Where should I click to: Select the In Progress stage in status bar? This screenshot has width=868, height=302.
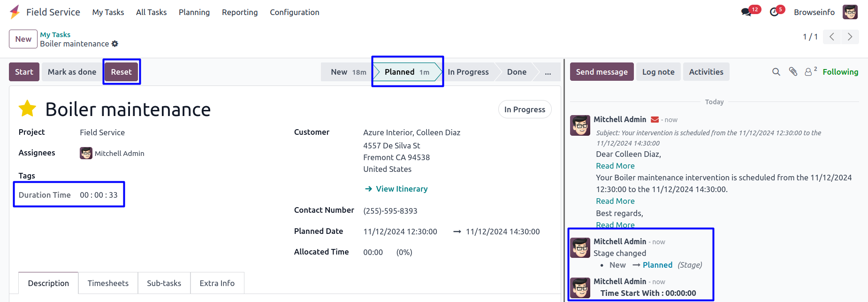[468, 72]
